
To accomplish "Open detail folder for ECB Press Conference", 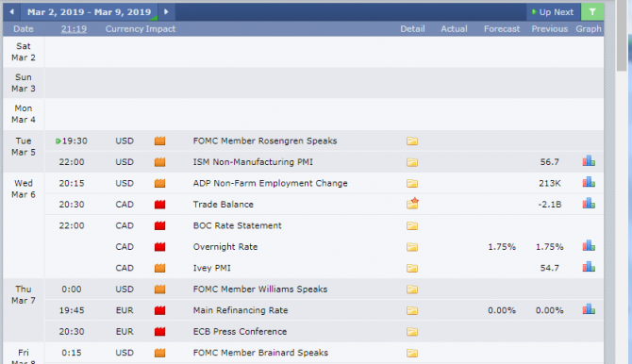I will 412,332.
